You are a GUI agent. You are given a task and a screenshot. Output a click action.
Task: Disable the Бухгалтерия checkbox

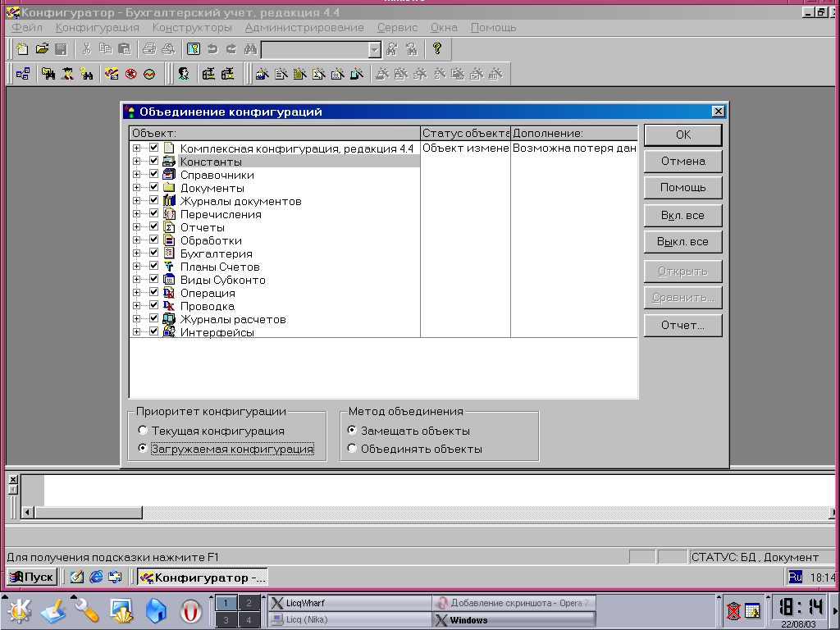pos(153,253)
